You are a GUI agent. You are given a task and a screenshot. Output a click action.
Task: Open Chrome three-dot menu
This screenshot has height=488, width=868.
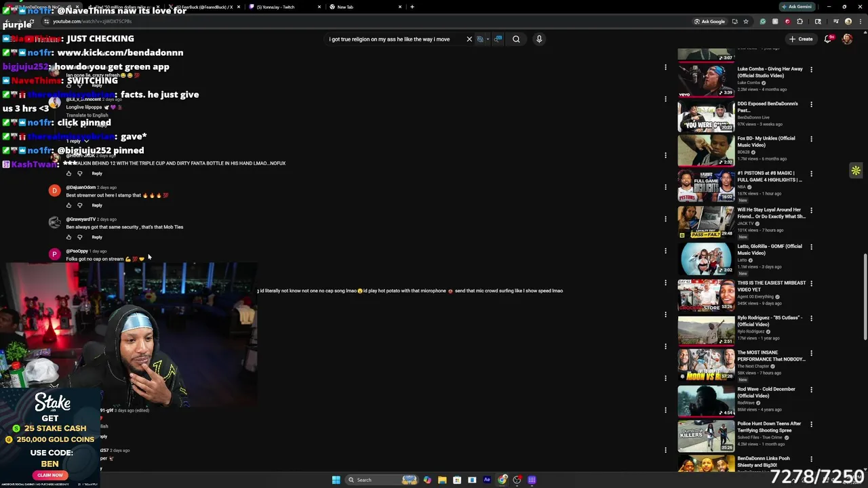click(x=860, y=22)
